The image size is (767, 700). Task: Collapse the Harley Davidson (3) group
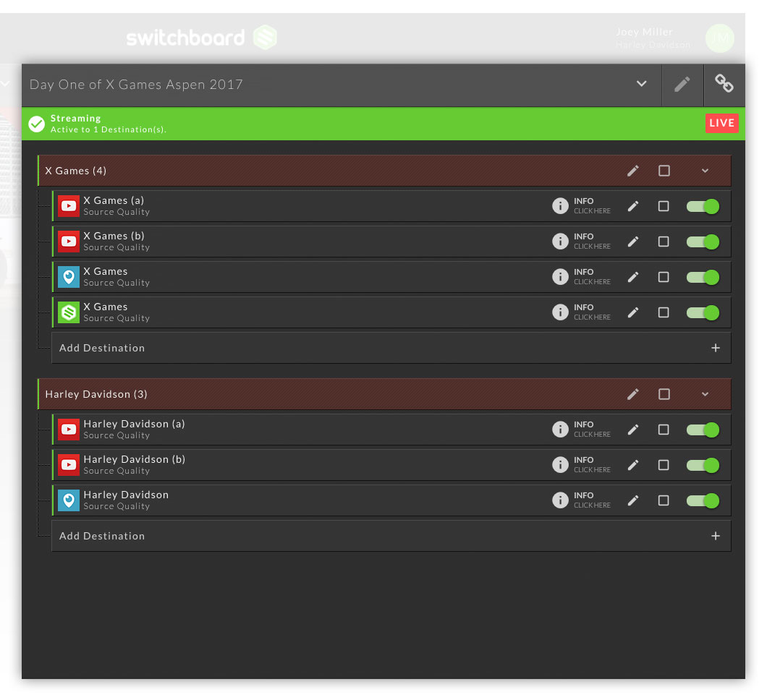[x=705, y=394]
